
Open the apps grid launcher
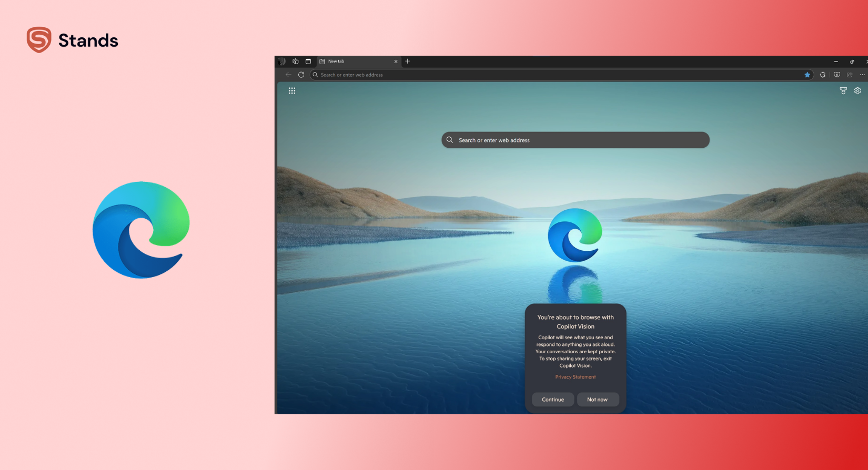point(292,91)
